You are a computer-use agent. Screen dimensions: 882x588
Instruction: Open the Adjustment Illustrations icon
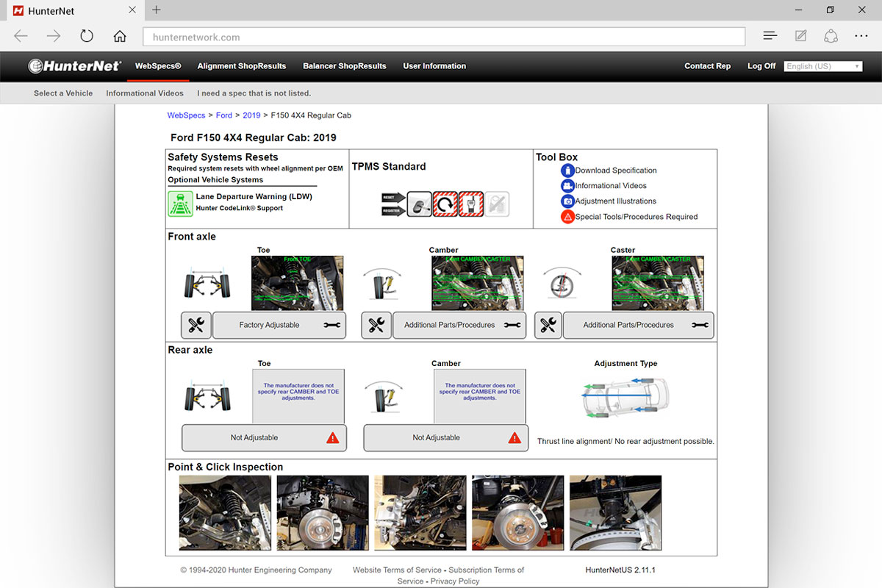(x=567, y=201)
